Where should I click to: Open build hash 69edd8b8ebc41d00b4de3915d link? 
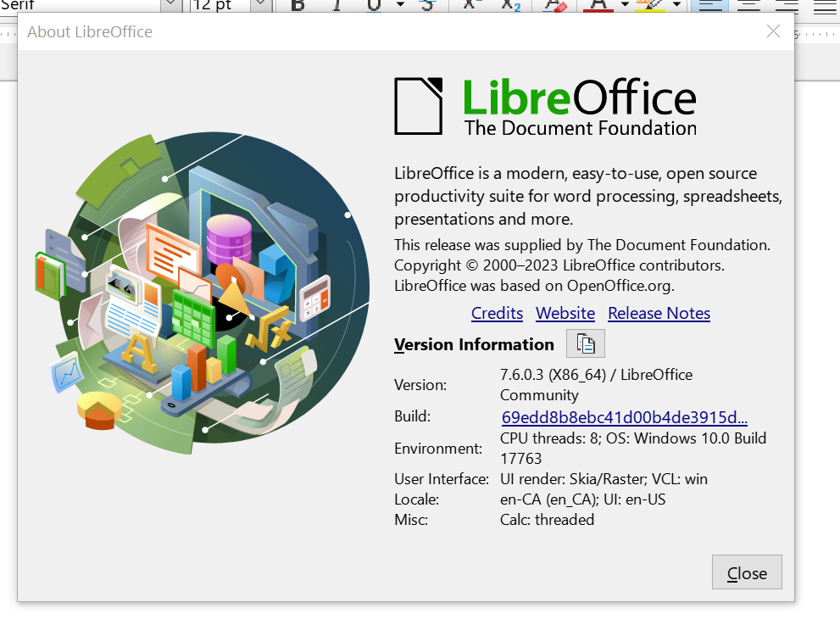(624, 417)
